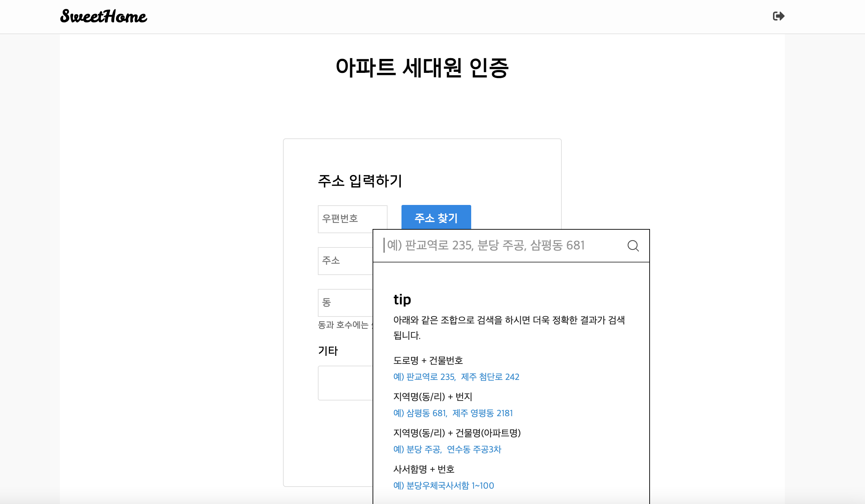Click the 기타 text area
The height and width of the screenshot is (504, 865).
coord(345,383)
